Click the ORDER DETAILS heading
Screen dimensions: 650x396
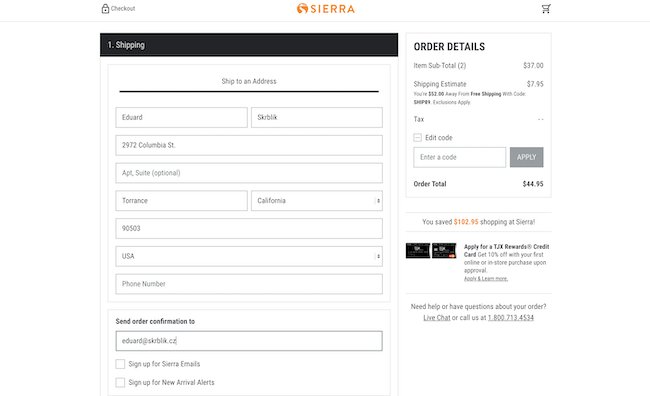(x=449, y=46)
